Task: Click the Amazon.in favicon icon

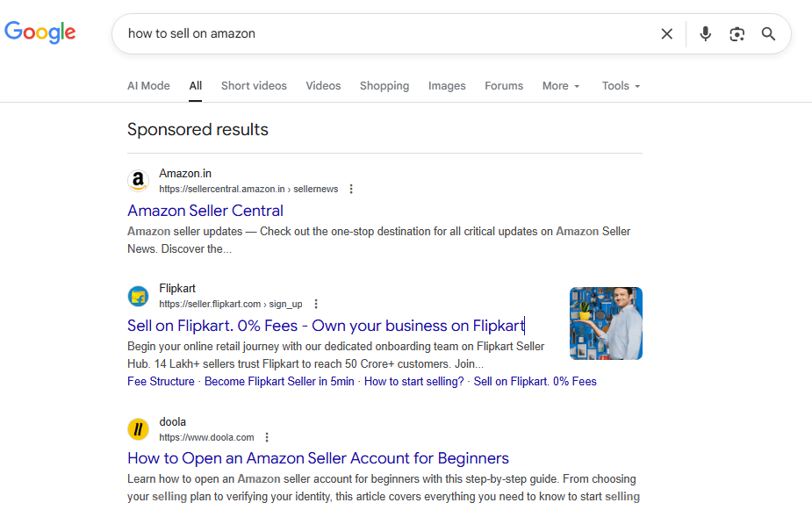Action: (138, 181)
